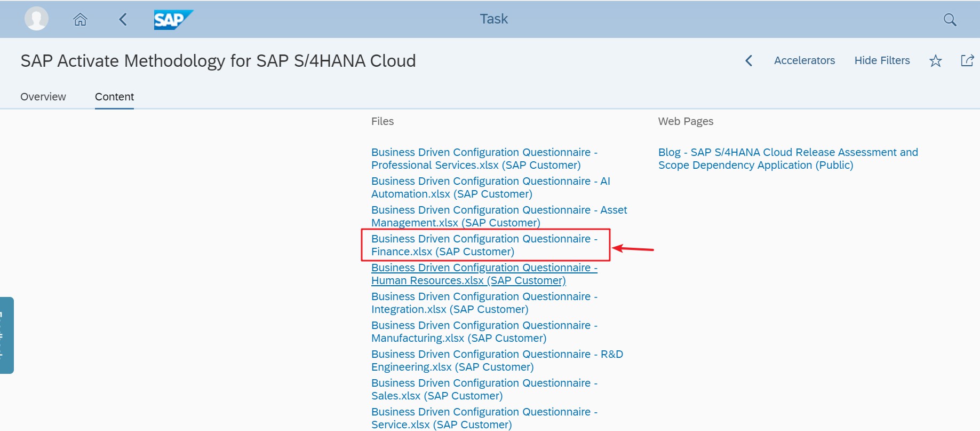Collapse panel with chevron beside Accelerators

(749, 61)
